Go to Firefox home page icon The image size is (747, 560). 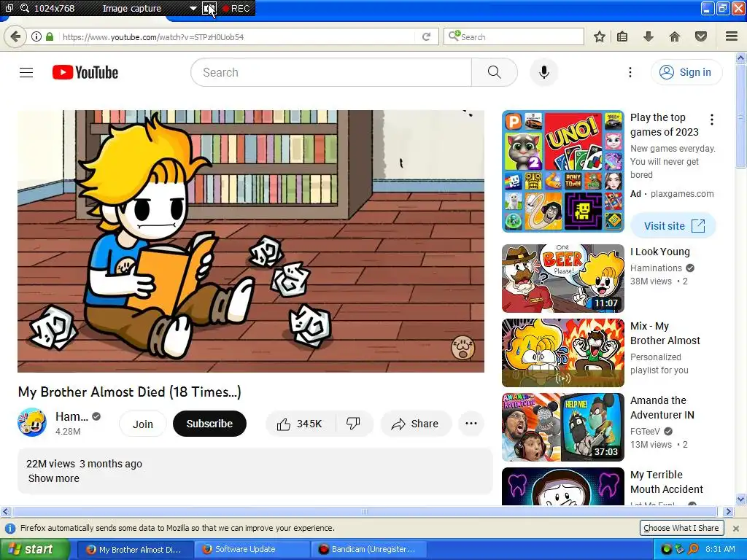click(x=675, y=36)
